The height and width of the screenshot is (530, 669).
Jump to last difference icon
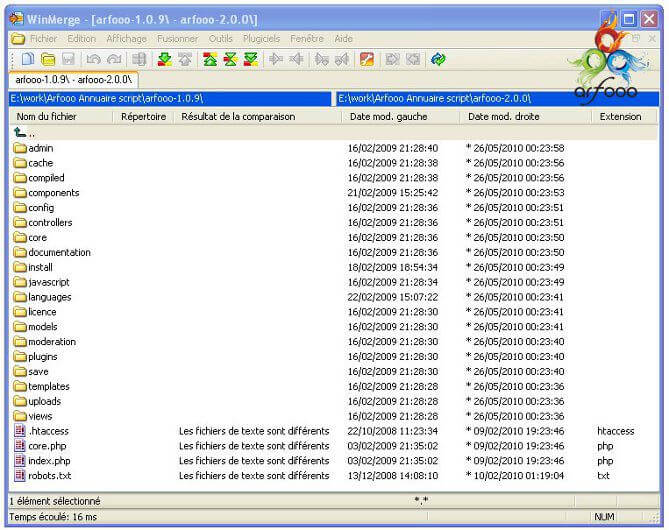point(251,59)
